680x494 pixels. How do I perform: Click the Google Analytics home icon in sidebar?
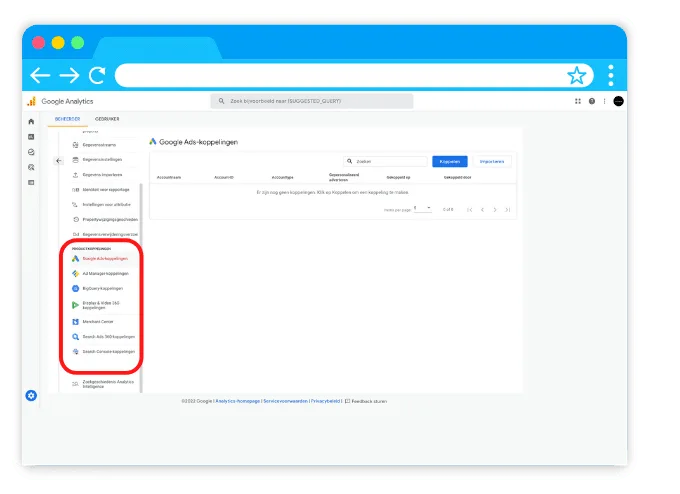pos(31,121)
